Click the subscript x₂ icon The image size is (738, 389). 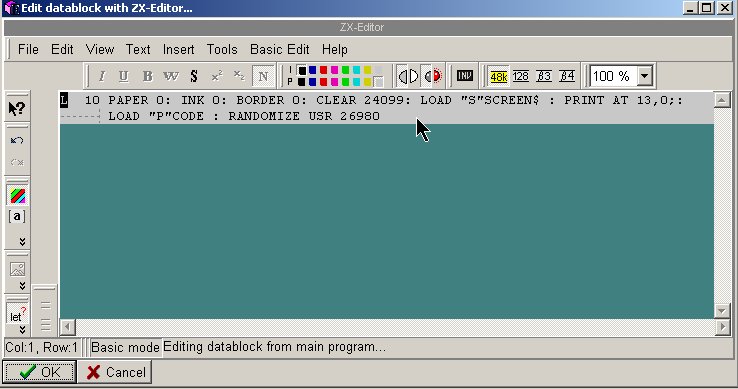tap(239, 75)
